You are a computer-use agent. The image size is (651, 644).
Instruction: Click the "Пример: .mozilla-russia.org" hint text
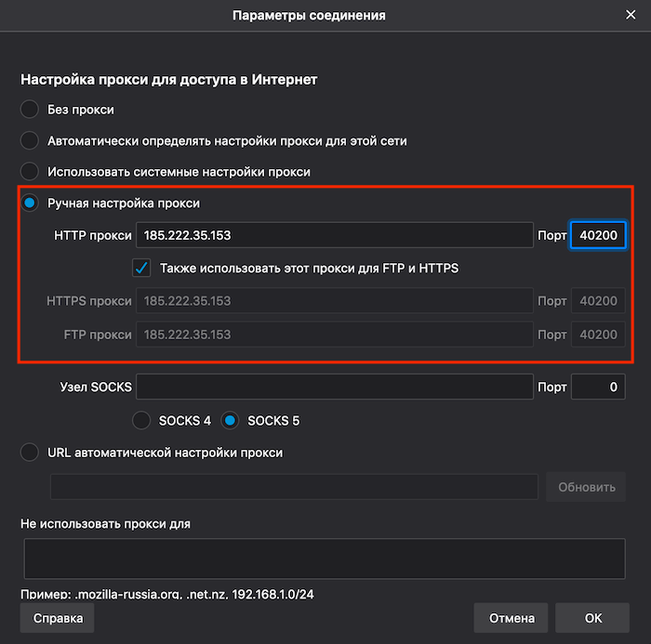click(167, 594)
